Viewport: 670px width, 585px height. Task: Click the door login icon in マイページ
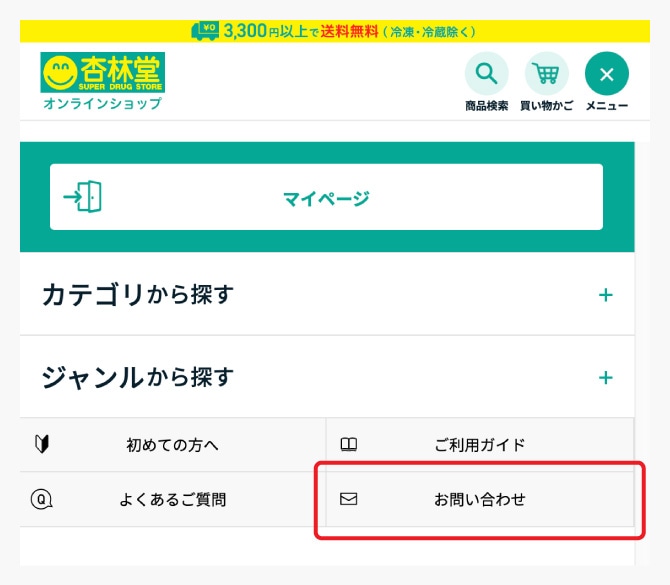pyautogui.click(x=82, y=197)
